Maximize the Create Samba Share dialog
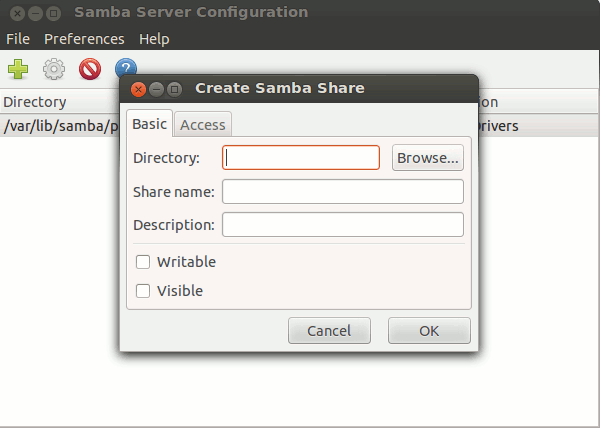Viewport: 600px width, 428px height. tap(174, 90)
